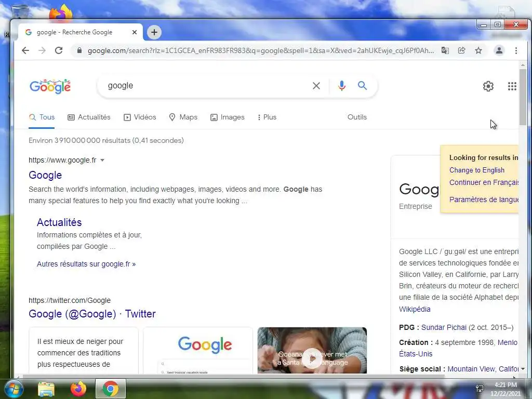Image resolution: width=532 pixels, height=399 pixels.
Task: Expand the arrow next to https://www.google.fr
Action: (102, 160)
